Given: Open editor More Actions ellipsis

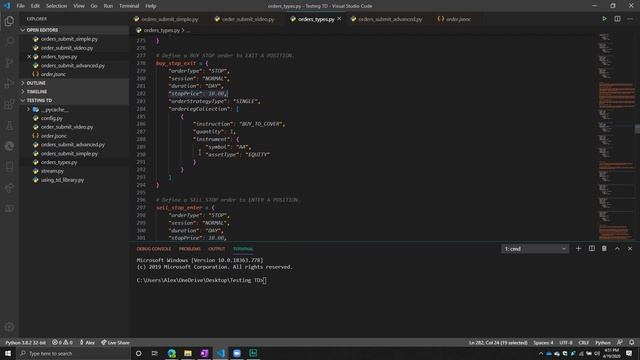Looking at the screenshot, I should tap(630, 19).
